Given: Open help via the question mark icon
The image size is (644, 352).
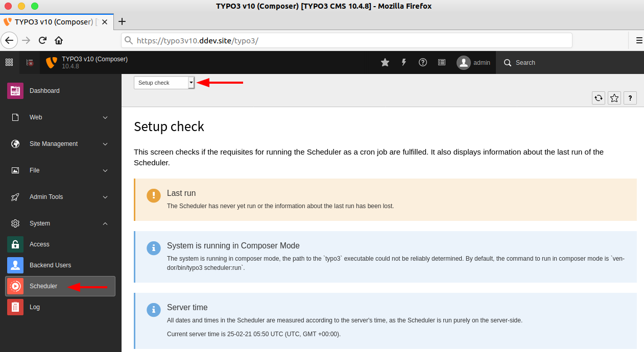Looking at the screenshot, I should [x=422, y=62].
